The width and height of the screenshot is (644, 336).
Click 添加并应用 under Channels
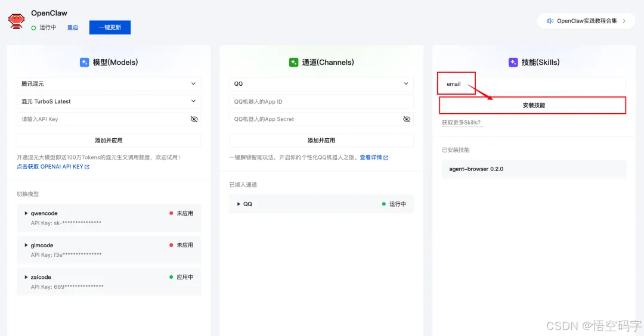[321, 141]
